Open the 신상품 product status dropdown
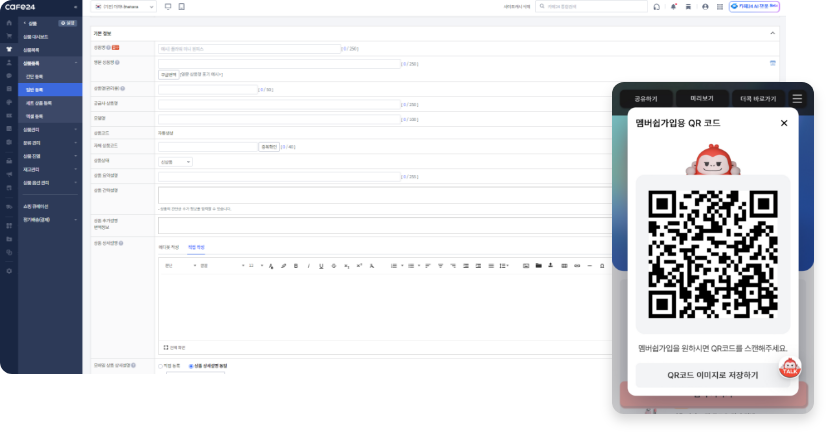The image size is (832, 438). [x=175, y=161]
